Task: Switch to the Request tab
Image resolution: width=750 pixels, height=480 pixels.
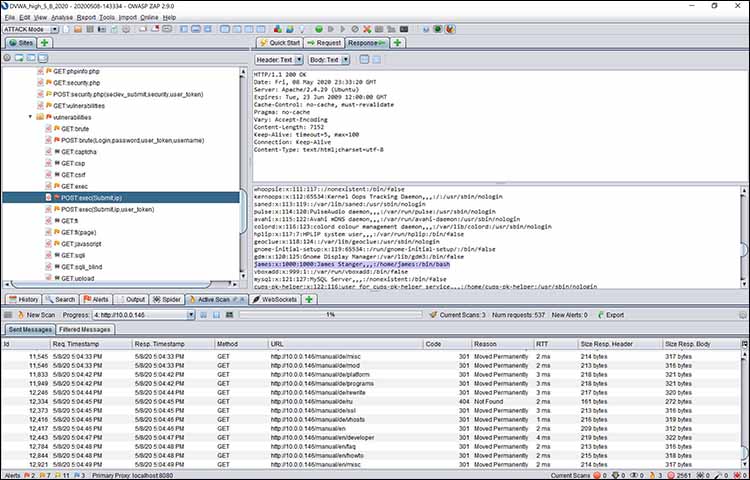Action: click(324, 43)
